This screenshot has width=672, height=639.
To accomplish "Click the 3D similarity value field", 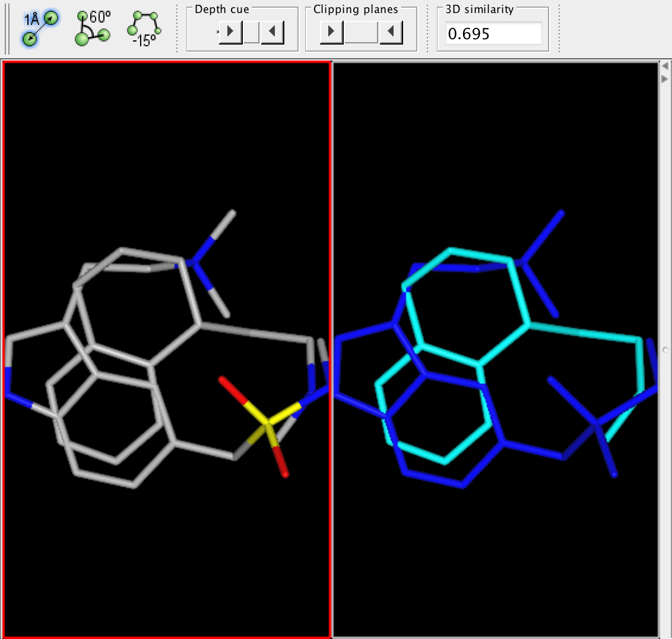I will 493,34.
